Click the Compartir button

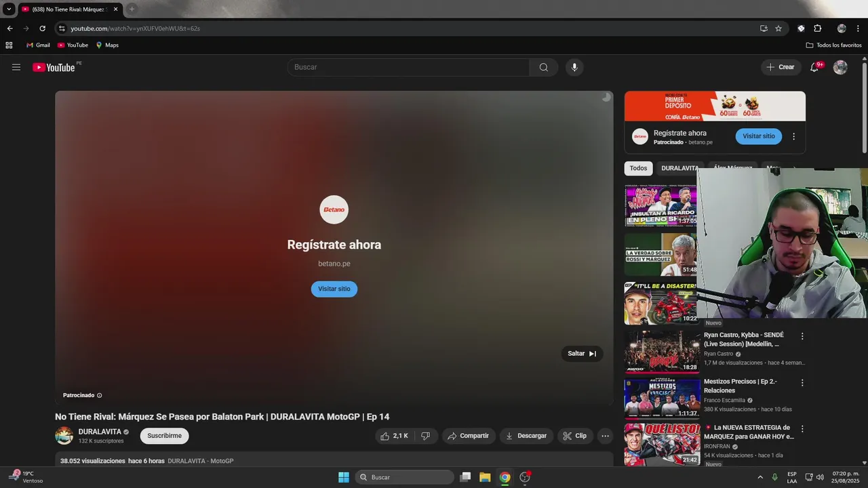469,436
